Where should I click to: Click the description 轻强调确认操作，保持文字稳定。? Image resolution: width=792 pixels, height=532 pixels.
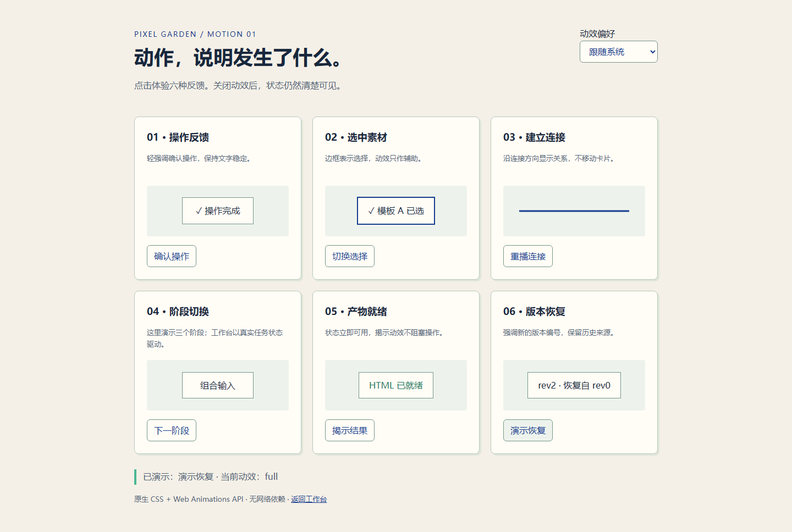(200, 158)
